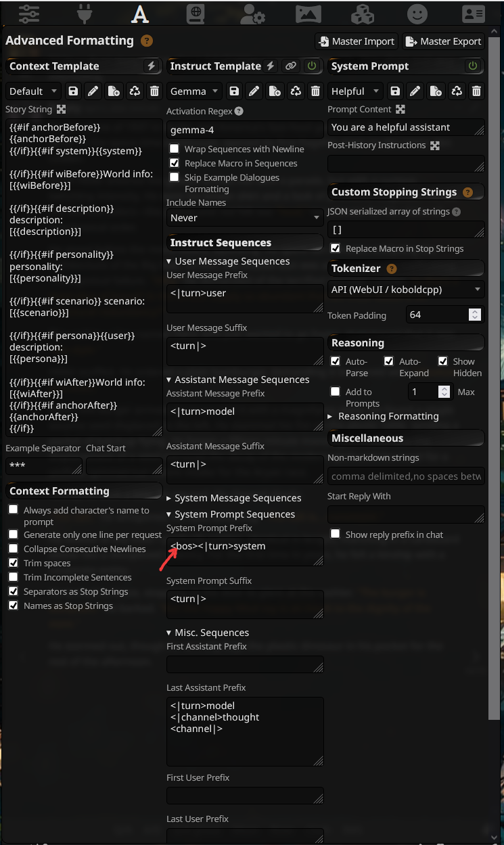Toggle the Trim spaces checkbox
Image resolution: width=504 pixels, height=845 pixels.
pos(13,563)
